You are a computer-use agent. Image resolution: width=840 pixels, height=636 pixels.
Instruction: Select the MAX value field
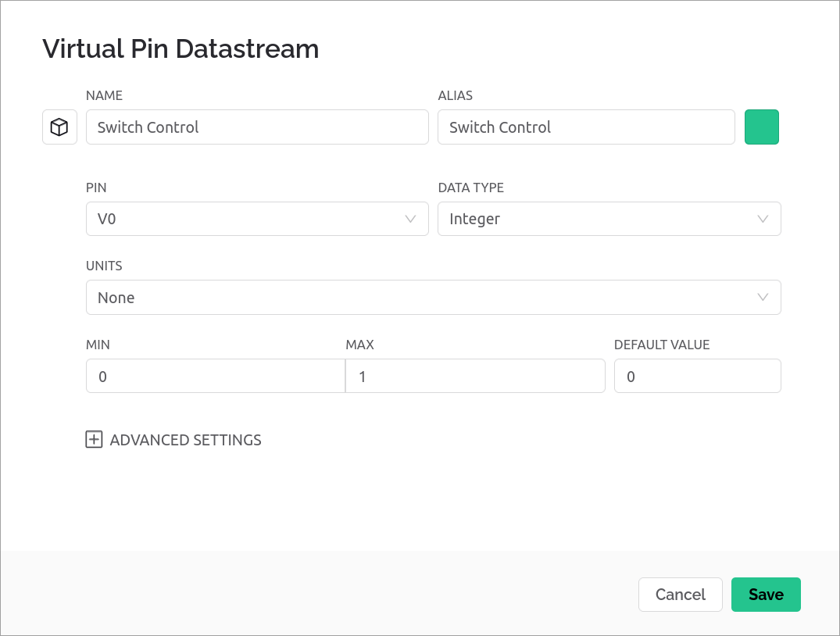pos(475,376)
